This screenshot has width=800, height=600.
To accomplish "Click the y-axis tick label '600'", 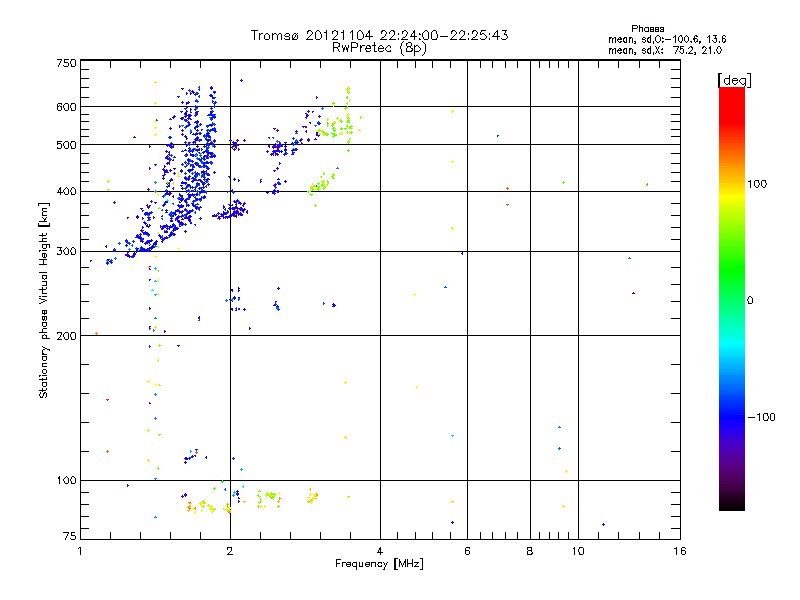I will (x=66, y=107).
